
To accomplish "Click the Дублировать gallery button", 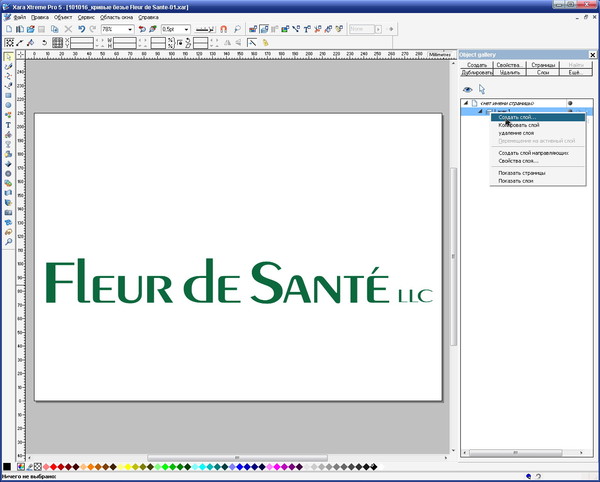I will pos(477,72).
